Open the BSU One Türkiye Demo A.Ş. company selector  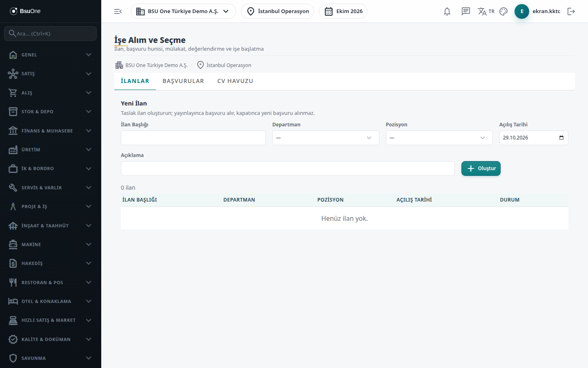coord(183,11)
